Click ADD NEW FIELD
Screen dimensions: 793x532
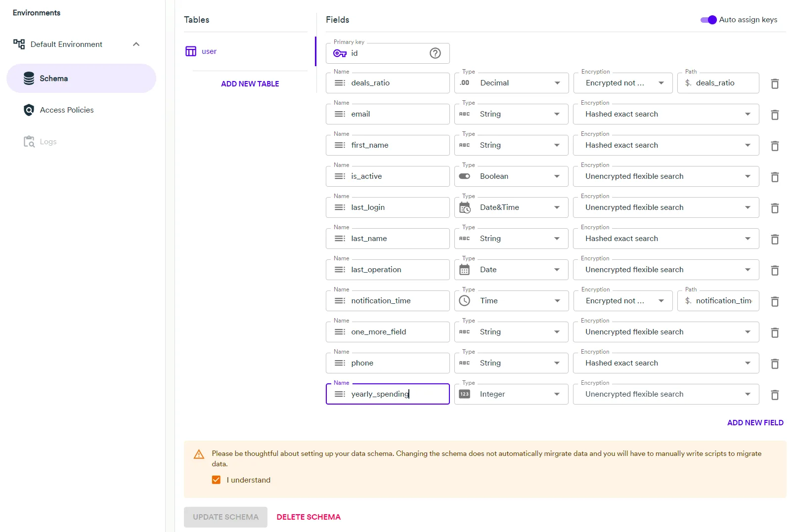coord(755,423)
